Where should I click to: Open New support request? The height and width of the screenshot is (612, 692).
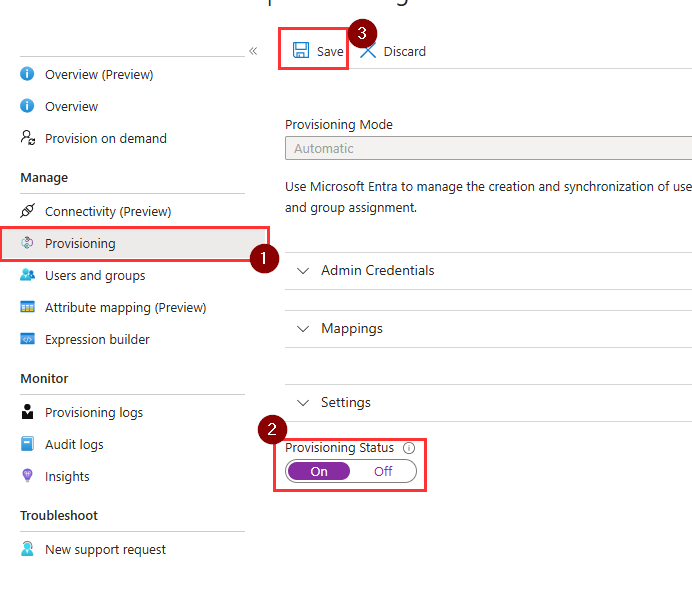point(105,549)
